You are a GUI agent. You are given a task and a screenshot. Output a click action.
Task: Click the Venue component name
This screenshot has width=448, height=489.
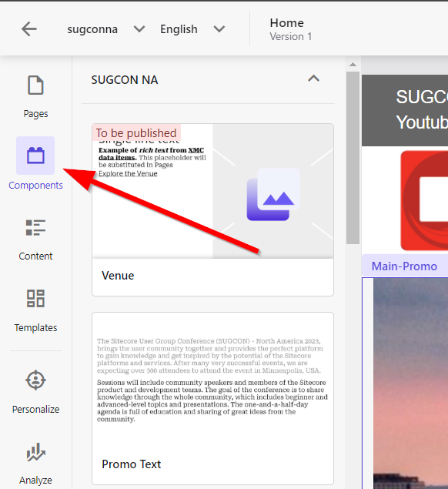point(118,276)
